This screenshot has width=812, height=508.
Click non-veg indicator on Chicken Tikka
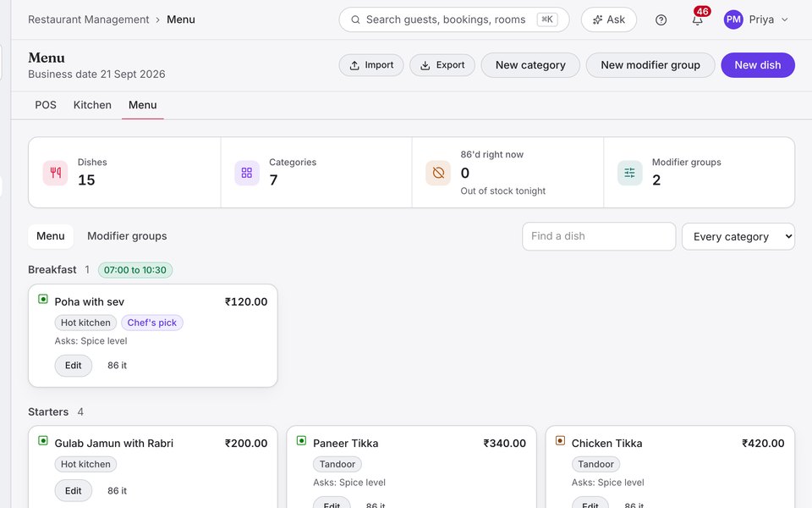pos(560,440)
